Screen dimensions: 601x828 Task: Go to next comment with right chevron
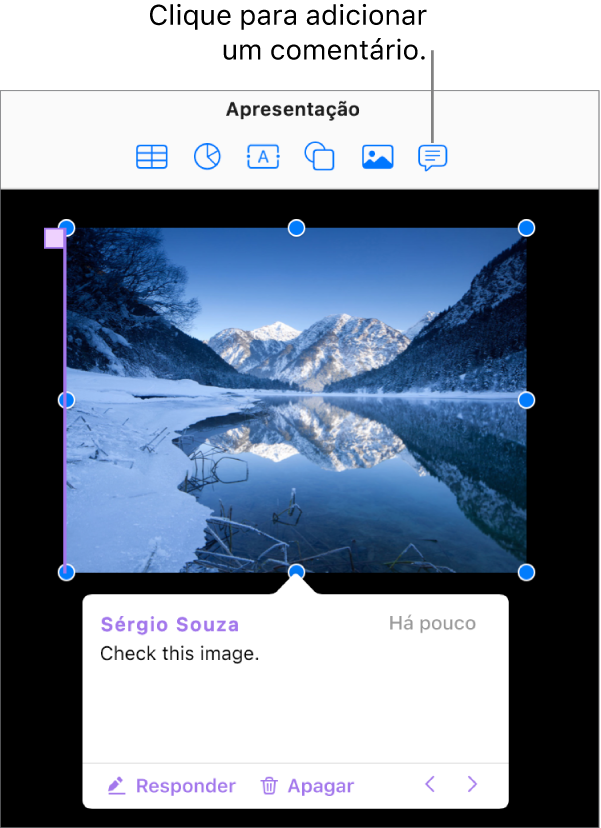(x=472, y=785)
